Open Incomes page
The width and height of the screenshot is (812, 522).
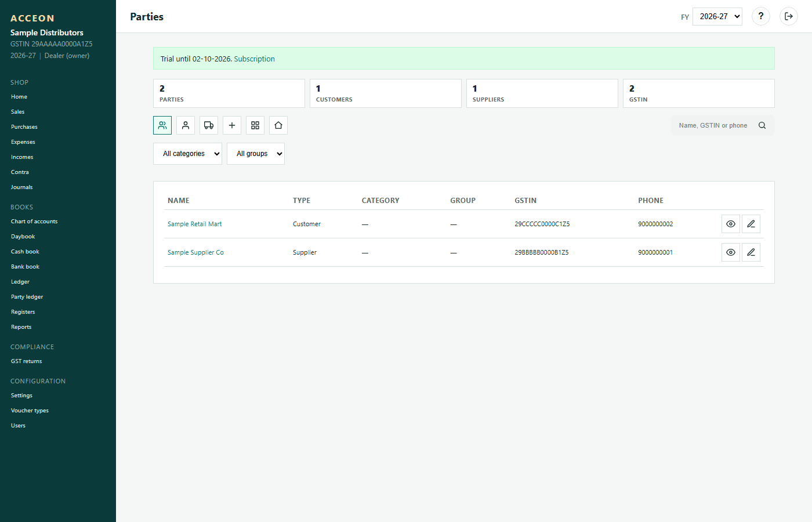[x=22, y=157]
